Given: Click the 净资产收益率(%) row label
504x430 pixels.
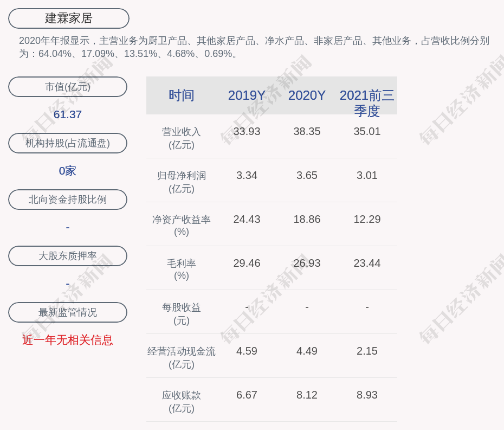Looking at the screenshot, I should pyautogui.click(x=182, y=226).
